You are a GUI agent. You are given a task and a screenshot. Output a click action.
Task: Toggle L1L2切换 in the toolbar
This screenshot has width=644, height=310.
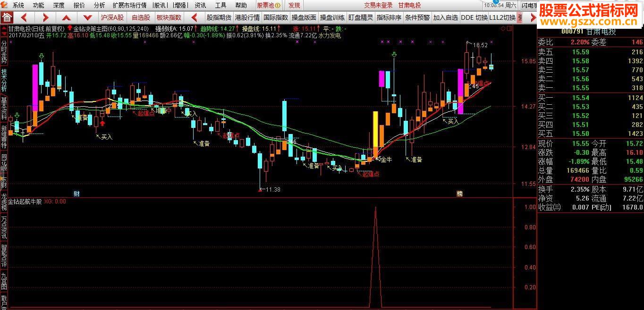pyautogui.click(x=502, y=17)
